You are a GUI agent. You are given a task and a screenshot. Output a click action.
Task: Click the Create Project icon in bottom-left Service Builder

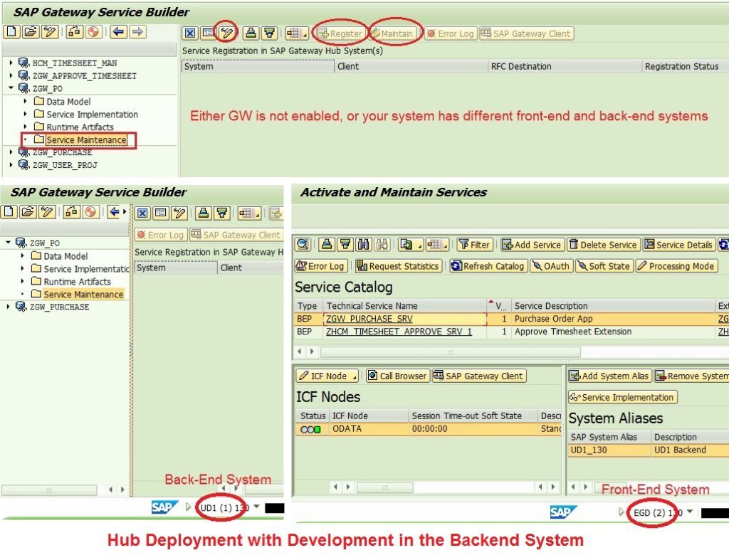point(9,212)
